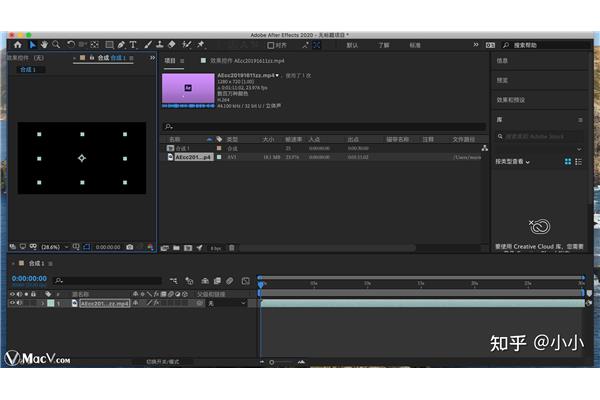The image size is (600, 400).
Task: Open the 项目 panel tab
Action: click(x=170, y=60)
